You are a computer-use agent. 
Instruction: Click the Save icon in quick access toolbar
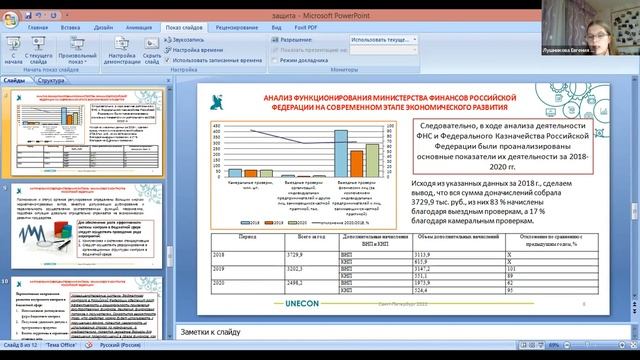tap(29, 16)
